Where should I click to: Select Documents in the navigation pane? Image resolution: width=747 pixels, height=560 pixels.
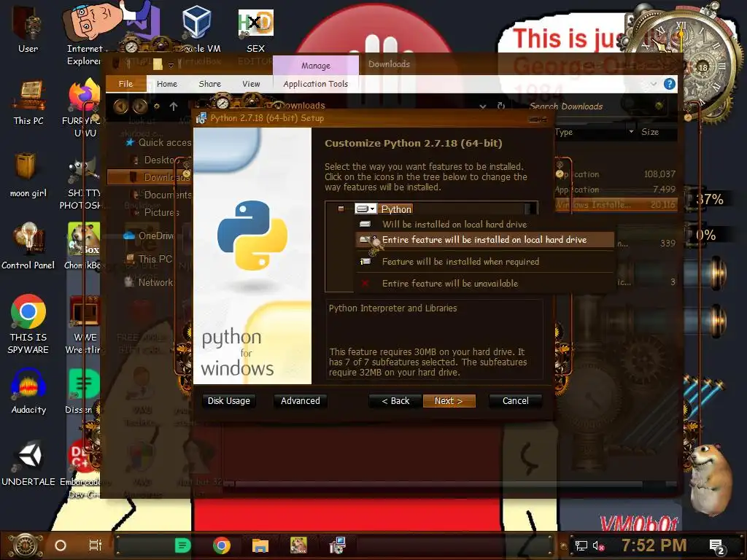[x=161, y=195]
